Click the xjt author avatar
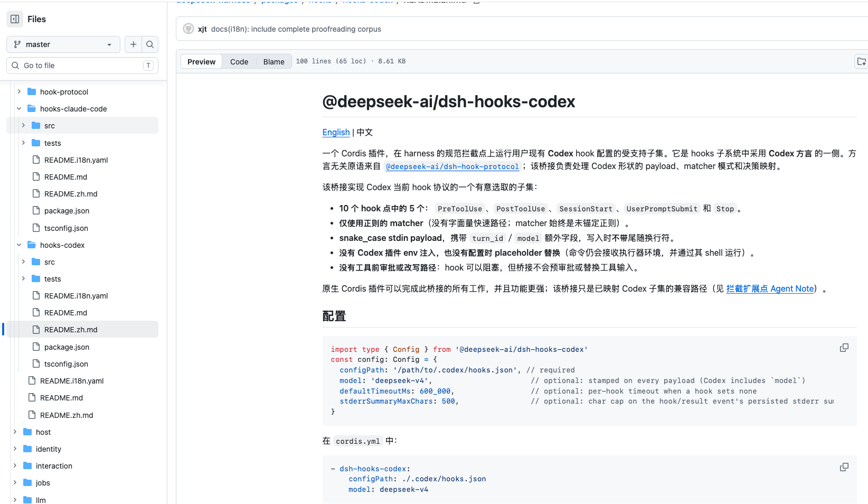 point(188,29)
